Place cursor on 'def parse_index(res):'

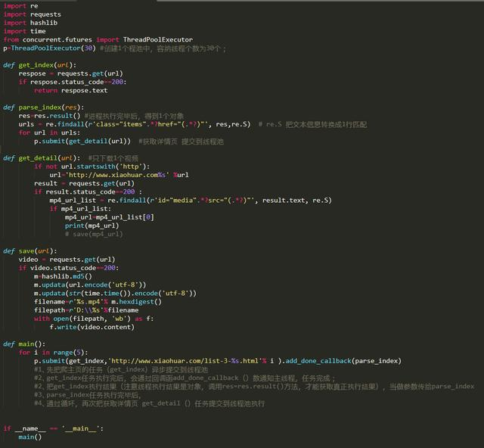click(44, 107)
